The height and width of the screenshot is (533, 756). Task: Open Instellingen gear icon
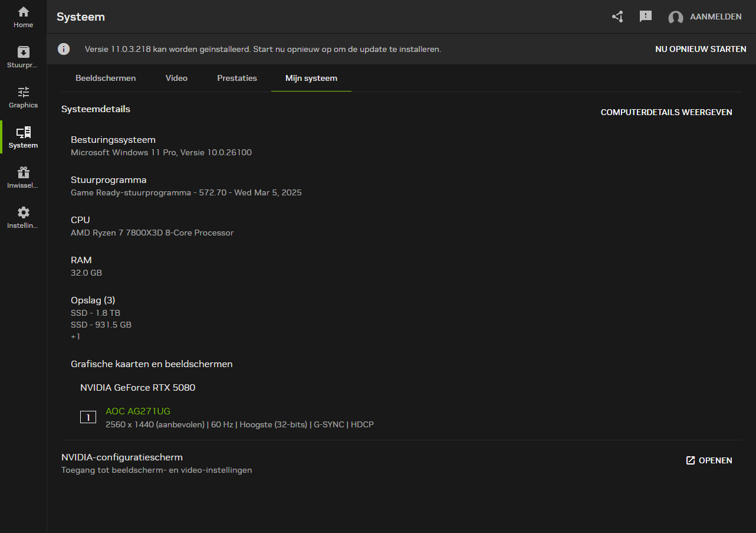point(24,212)
